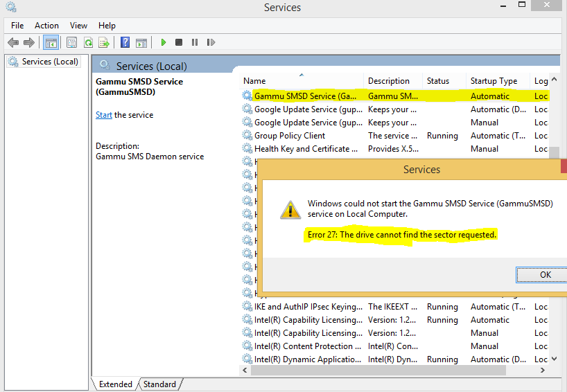Sort by the Name column header
The height and width of the screenshot is (392, 567).
click(302, 81)
